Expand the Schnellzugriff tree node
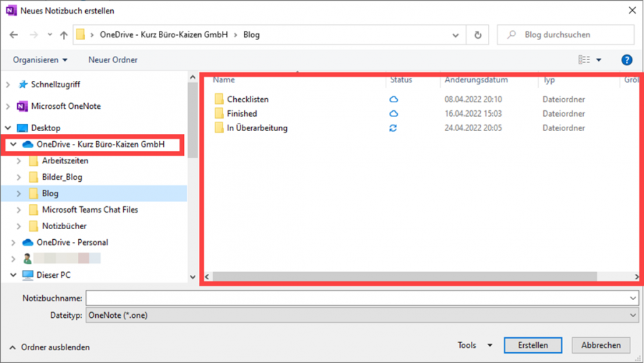The image size is (644, 363). (x=8, y=84)
